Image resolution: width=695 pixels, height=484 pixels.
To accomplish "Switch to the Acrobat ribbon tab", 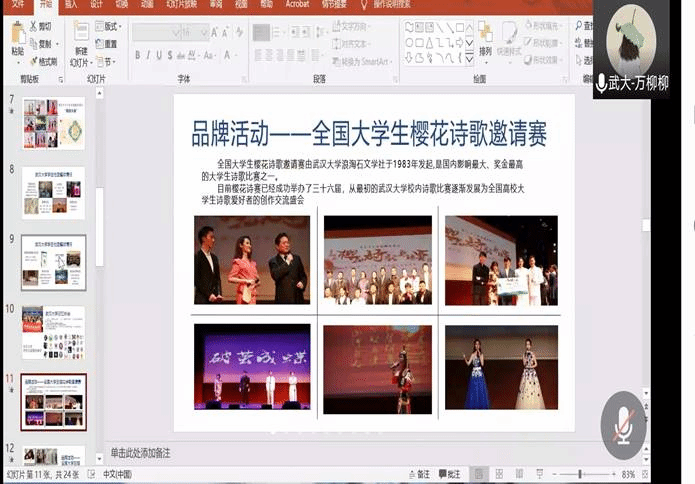I will click(x=296, y=5).
